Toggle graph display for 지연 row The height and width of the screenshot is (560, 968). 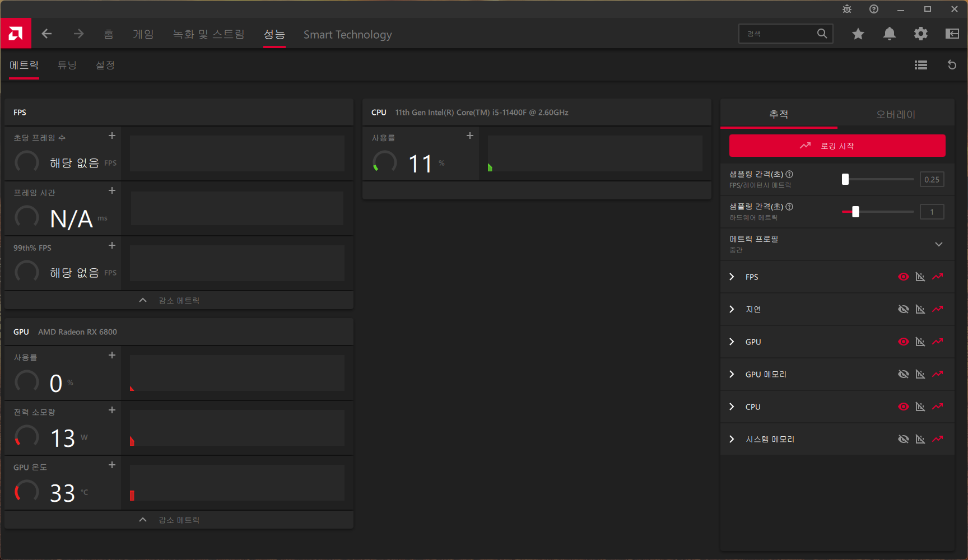[920, 309]
